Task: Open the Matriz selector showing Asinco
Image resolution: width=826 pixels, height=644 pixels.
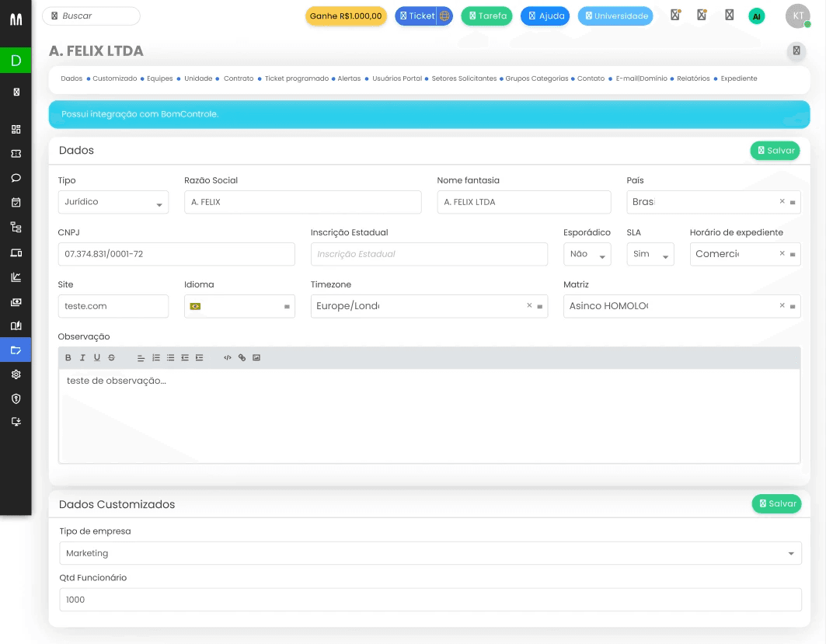Action: pyautogui.click(x=681, y=306)
